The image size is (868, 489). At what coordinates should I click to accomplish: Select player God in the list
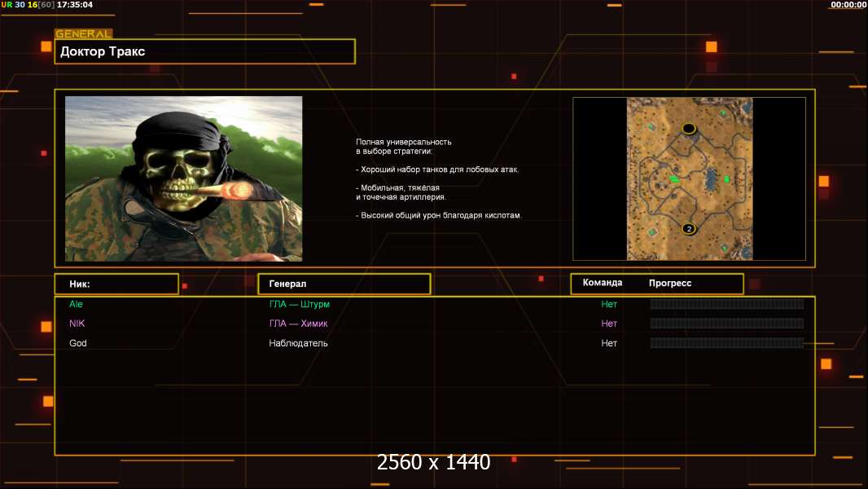click(77, 343)
